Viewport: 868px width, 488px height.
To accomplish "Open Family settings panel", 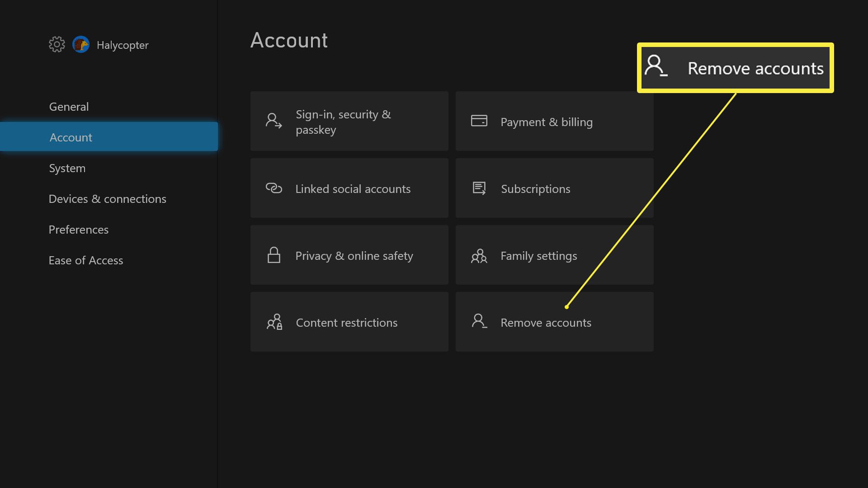I will tap(554, 255).
